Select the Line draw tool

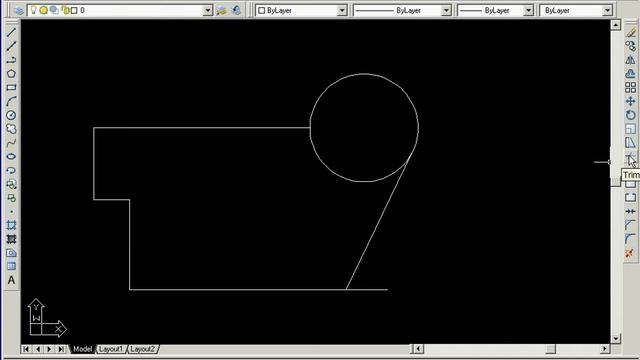point(11,32)
